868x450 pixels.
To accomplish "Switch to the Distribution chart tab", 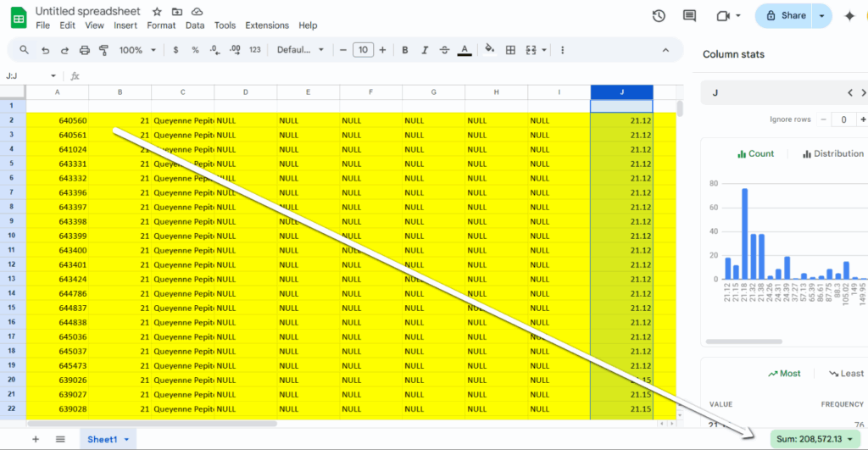I will click(x=832, y=154).
